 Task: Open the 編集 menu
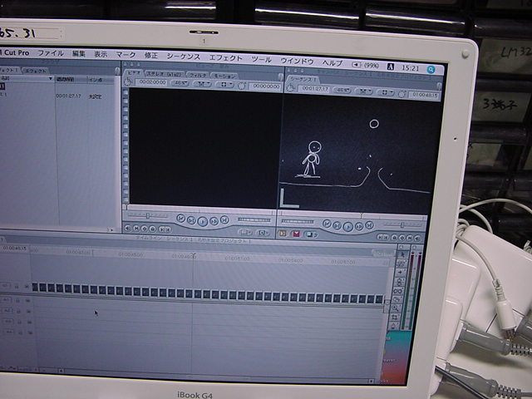78,53
